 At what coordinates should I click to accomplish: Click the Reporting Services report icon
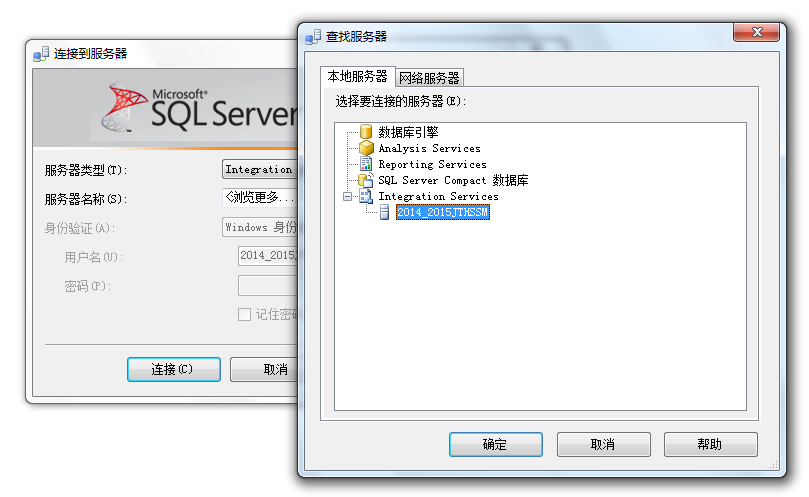tap(366, 164)
